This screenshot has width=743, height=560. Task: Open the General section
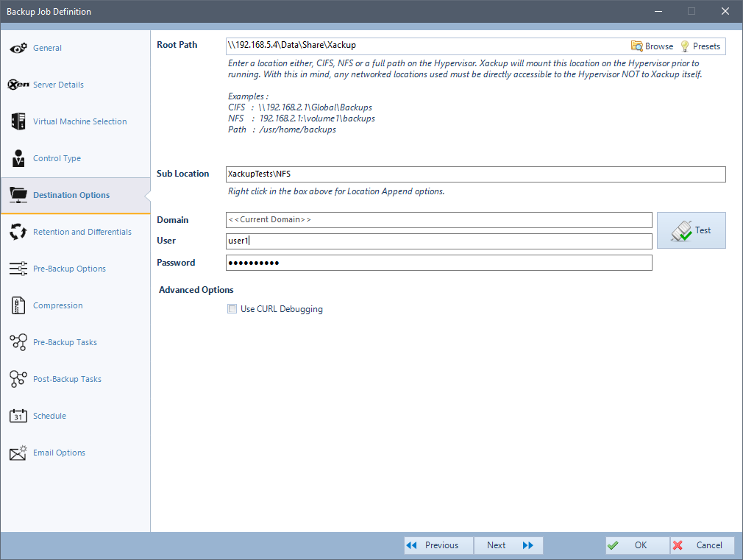coord(75,48)
